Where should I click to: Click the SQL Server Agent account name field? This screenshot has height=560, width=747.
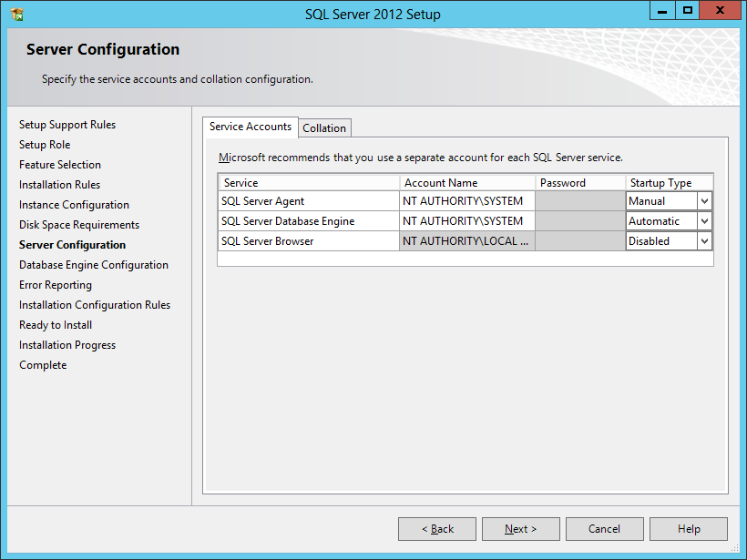point(466,201)
